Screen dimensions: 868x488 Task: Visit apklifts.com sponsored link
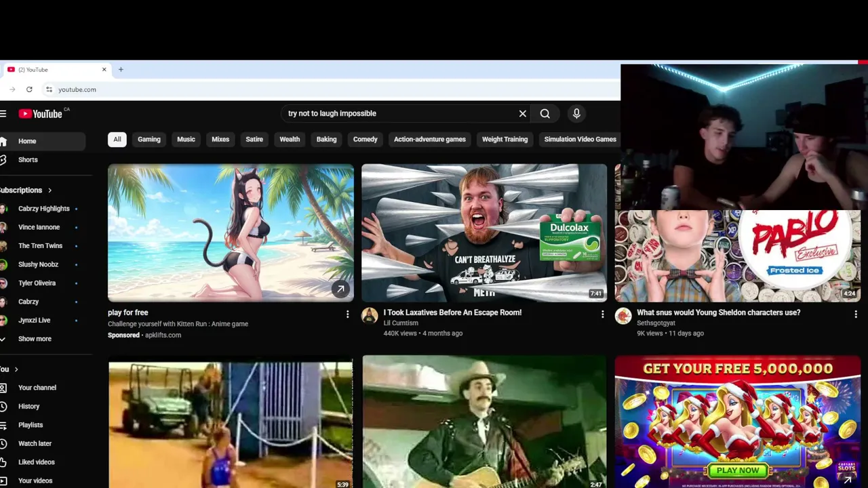[163, 335]
